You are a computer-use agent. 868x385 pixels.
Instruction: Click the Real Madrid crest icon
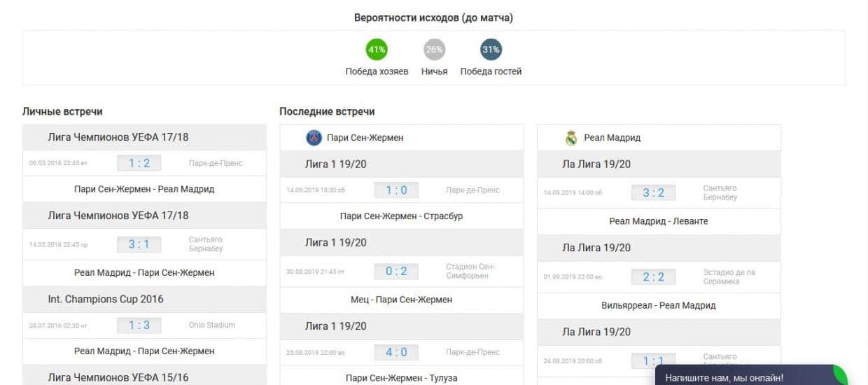pyautogui.click(x=571, y=138)
